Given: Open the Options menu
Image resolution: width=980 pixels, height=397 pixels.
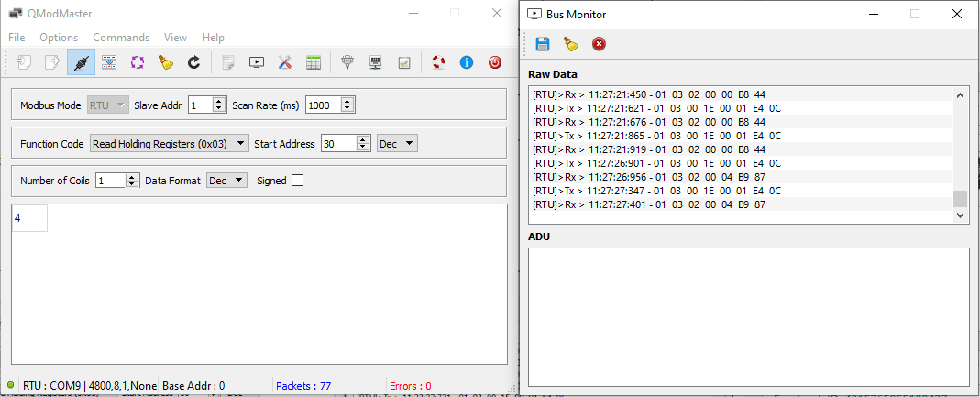Looking at the screenshot, I should [x=59, y=38].
